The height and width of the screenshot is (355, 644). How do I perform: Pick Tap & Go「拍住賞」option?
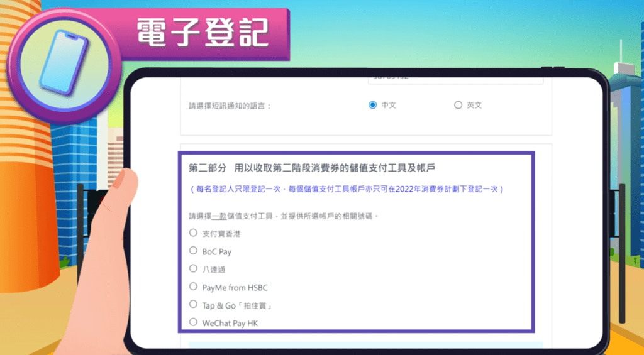[193, 304]
